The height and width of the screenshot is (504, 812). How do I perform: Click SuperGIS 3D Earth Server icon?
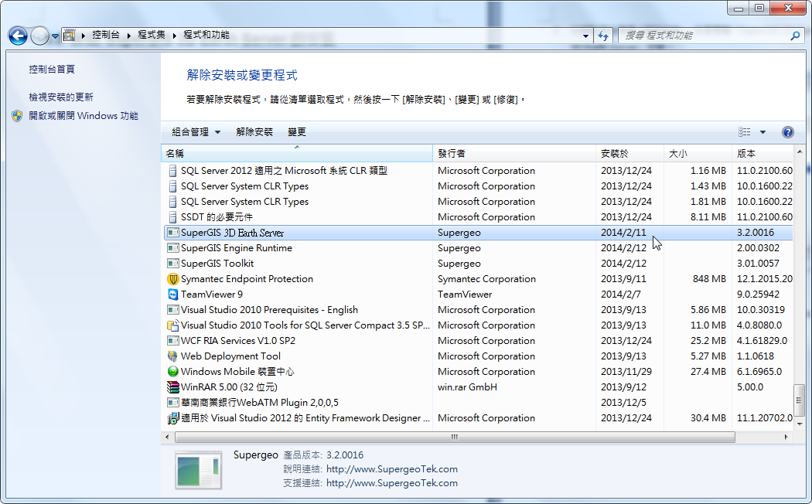[173, 233]
